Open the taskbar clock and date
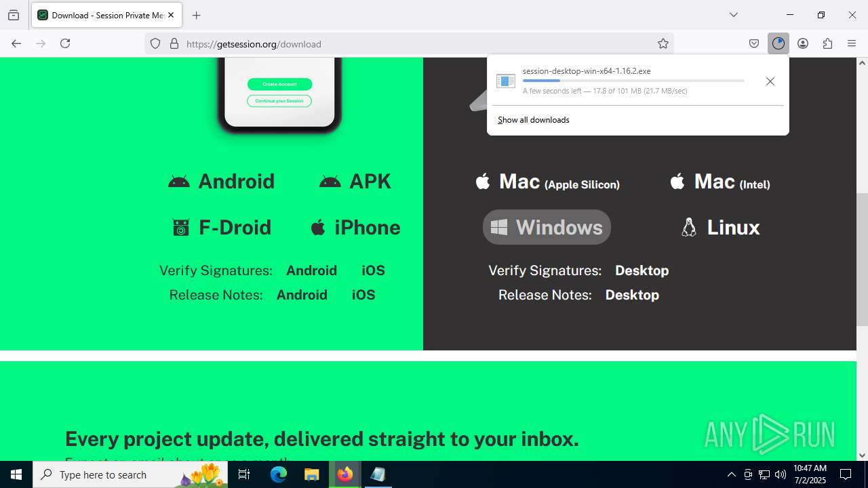Viewport: 868px width, 488px height. coord(810,474)
